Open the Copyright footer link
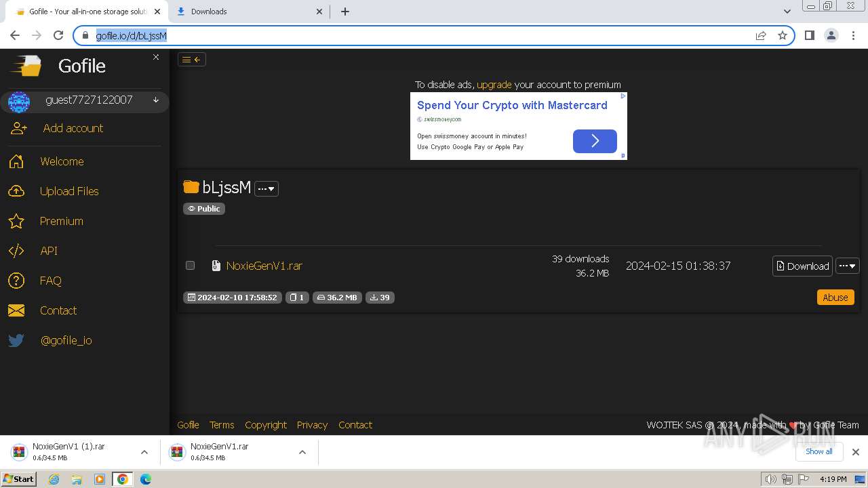This screenshot has width=868, height=488. pos(266,425)
